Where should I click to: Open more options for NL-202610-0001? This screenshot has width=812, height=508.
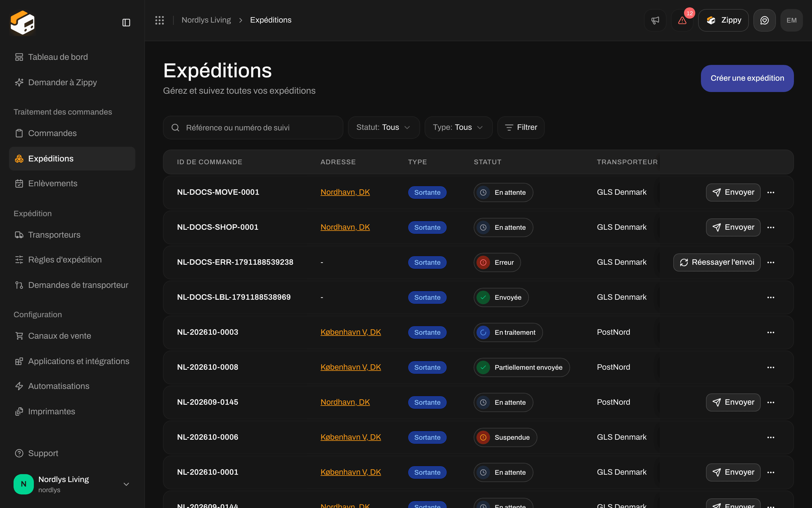click(771, 472)
